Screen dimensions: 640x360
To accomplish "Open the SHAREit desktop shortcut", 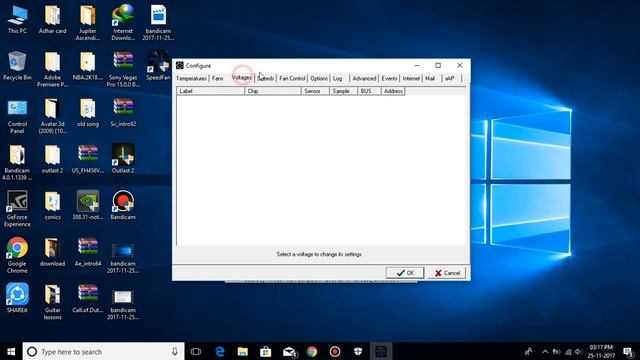I will [17, 298].
